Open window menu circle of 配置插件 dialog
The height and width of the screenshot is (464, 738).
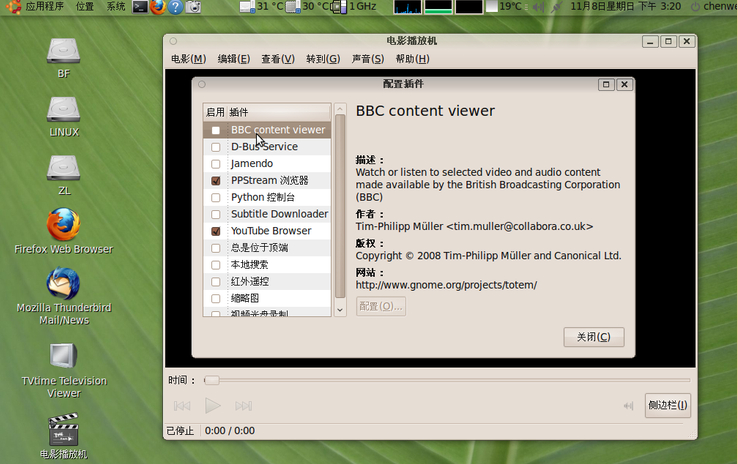202,84
